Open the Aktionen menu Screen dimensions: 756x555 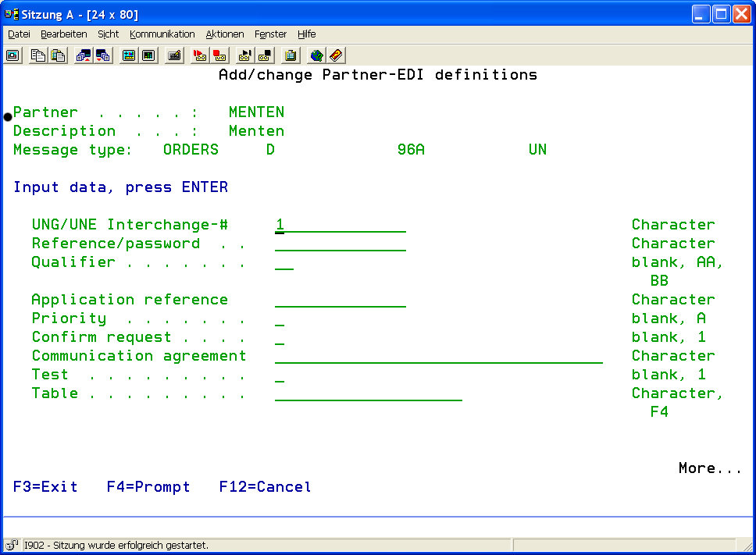pyautogui.click(x=225, y=34)
